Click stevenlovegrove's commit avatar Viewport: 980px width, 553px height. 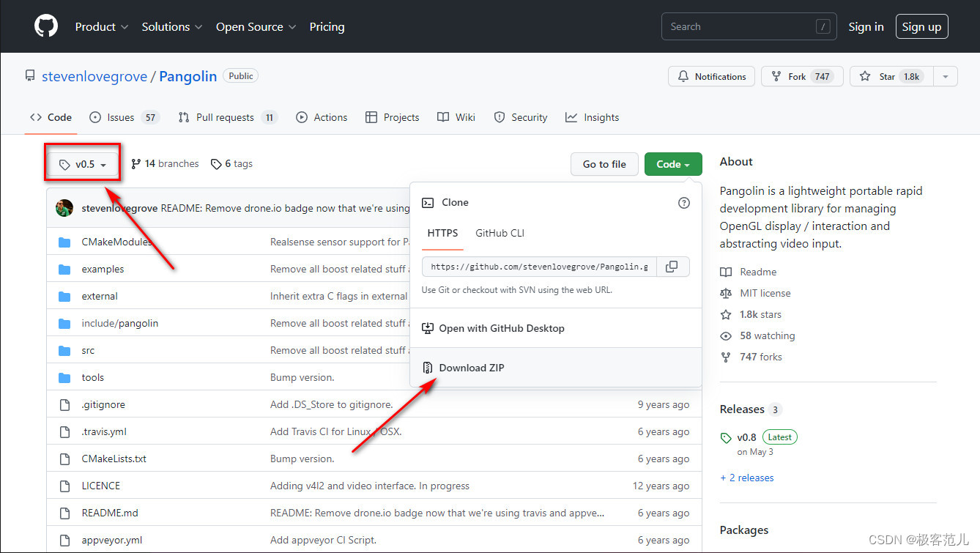(64, 208)
